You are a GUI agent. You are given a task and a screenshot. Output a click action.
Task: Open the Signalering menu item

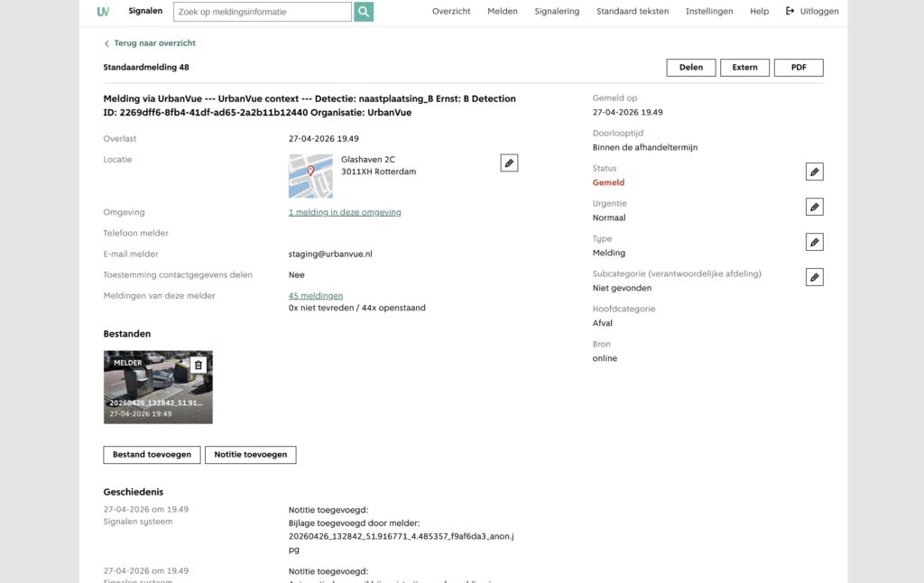(x=557, y=11)
